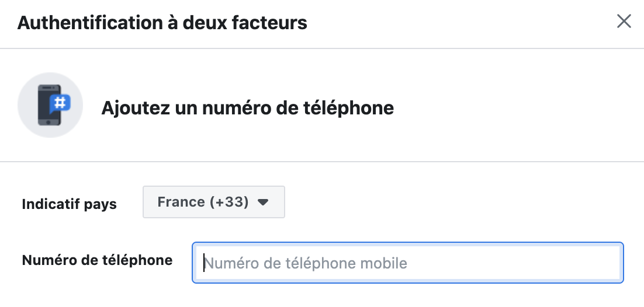Open the France (+33) country code dropdown
The height and width of the screenshot is (307, 644).
(x=213, y=202)
